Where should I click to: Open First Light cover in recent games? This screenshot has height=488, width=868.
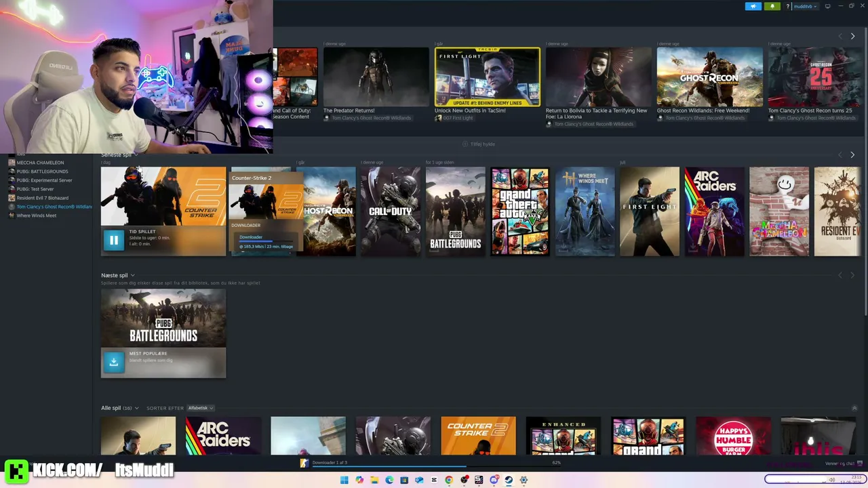coord(650,211)
